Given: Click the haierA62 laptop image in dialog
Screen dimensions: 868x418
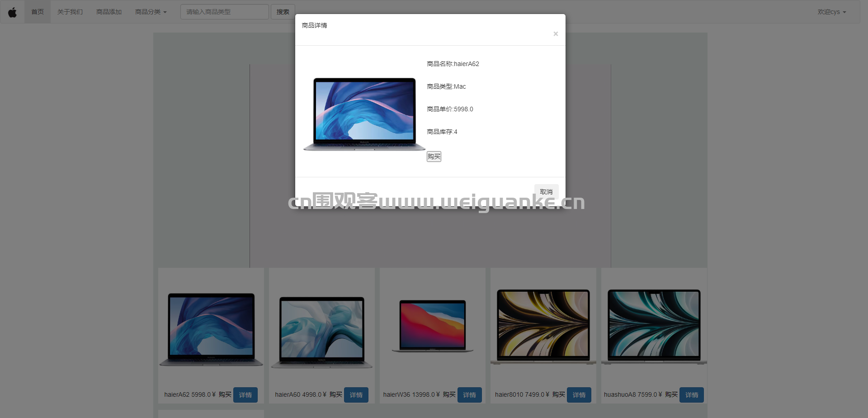Looking at the screenshot, I should 364,114.
